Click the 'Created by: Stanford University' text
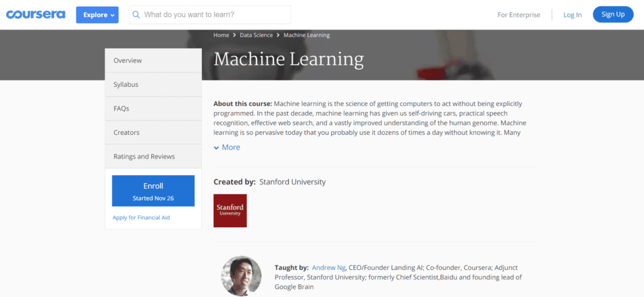644x297 pixels. coord(270,182)
